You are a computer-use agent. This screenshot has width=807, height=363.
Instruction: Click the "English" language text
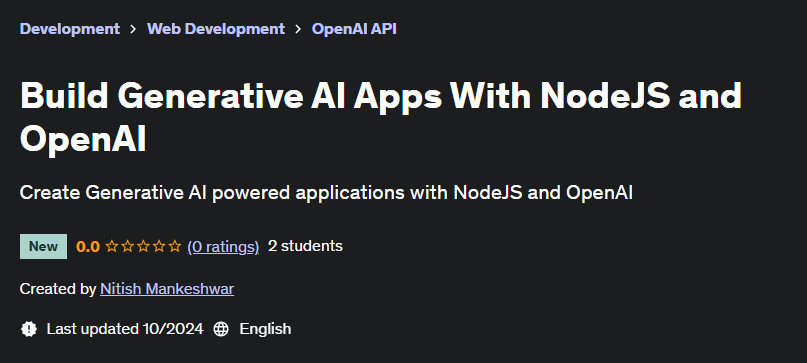(x=265, y=329)
